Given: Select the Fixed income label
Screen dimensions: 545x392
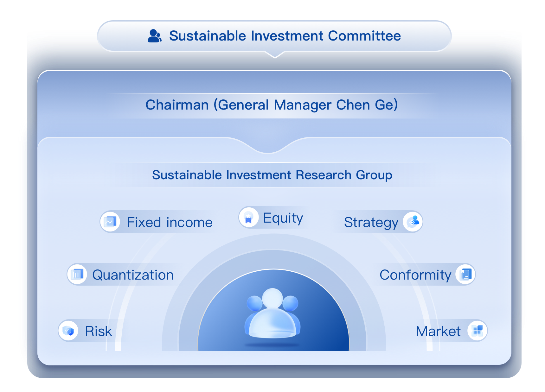Looking at the screenshot, I should [170, 222].
